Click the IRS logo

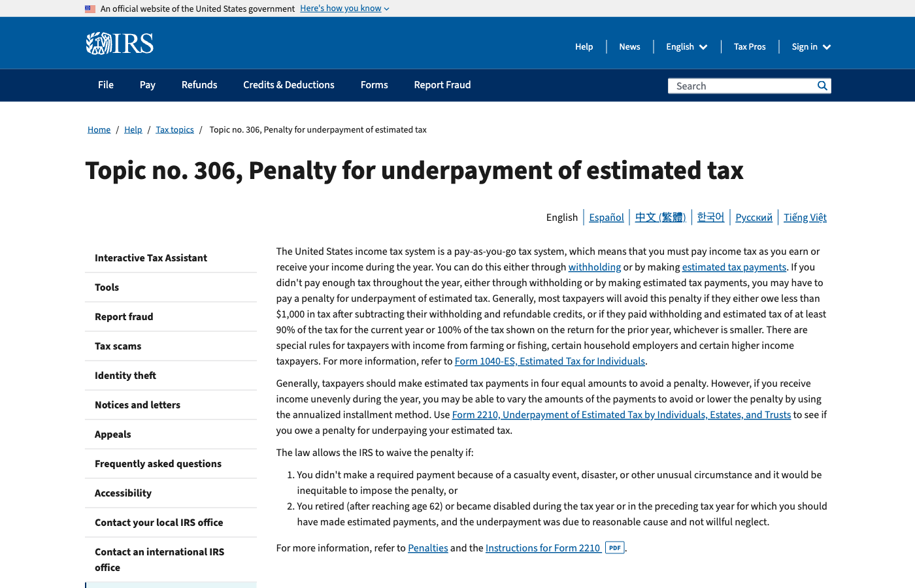pos(120,44)
